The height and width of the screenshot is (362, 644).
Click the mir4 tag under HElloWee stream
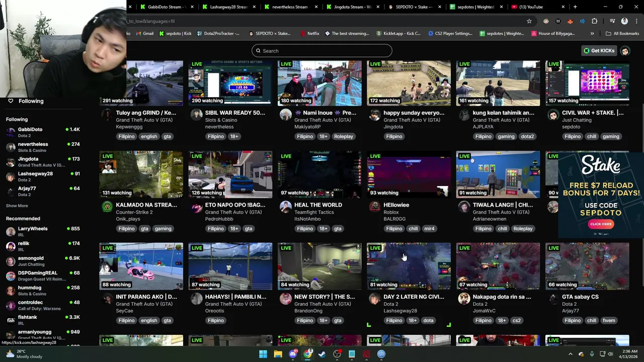[429, 229]
